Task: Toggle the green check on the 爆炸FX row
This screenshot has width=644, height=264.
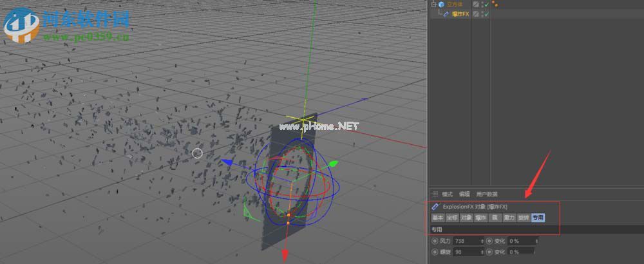Action: 487,14
